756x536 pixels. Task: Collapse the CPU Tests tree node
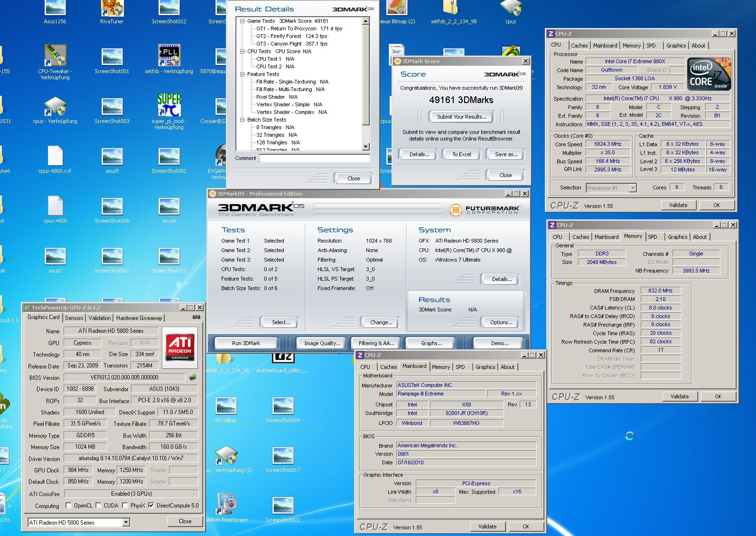pyautogui.click(x=243, y=51)
